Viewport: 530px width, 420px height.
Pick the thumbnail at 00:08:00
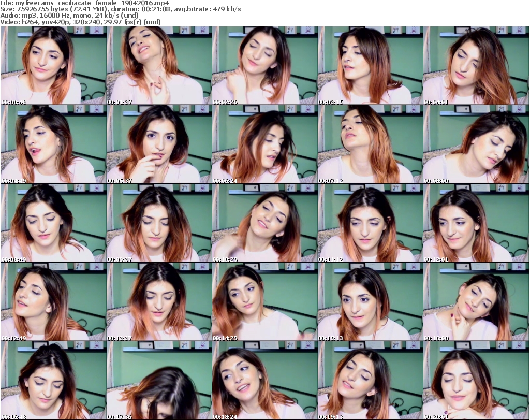click(x=476, y=144)
